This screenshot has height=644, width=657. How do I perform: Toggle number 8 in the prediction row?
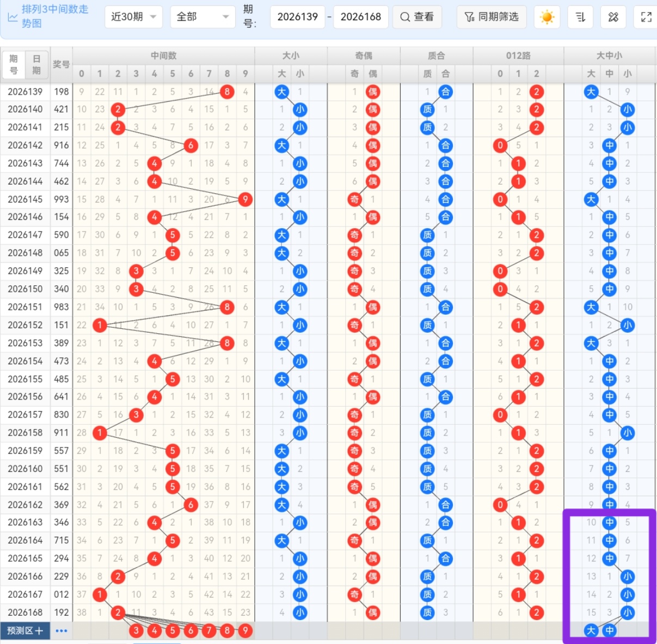pyautogui.click(x=227, y=630)
